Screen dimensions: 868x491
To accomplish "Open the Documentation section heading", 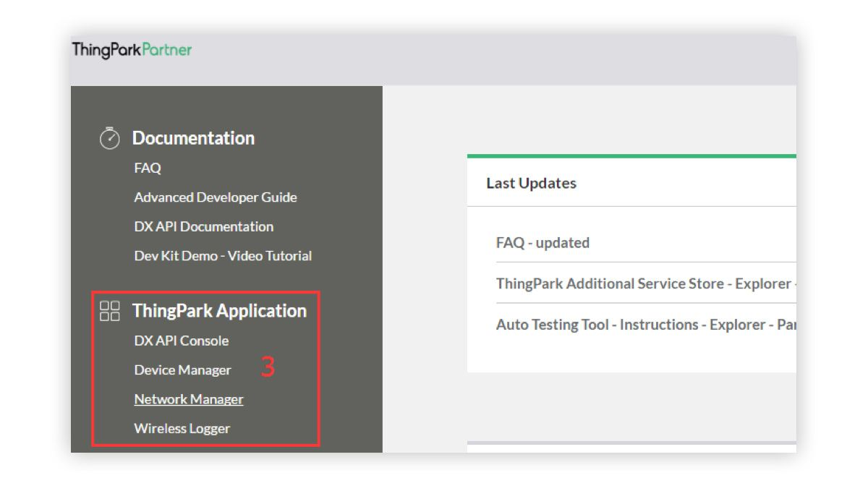I will [x=193, y=138].
